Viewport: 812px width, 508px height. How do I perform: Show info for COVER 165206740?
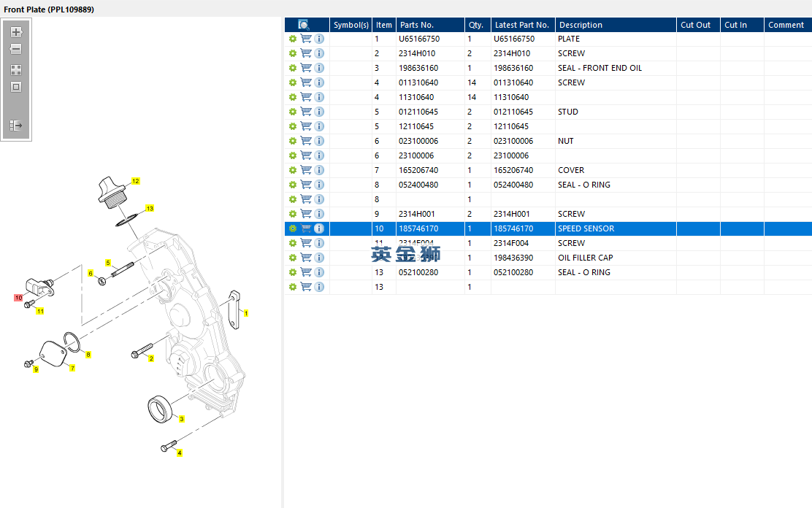tap(319, 170)
